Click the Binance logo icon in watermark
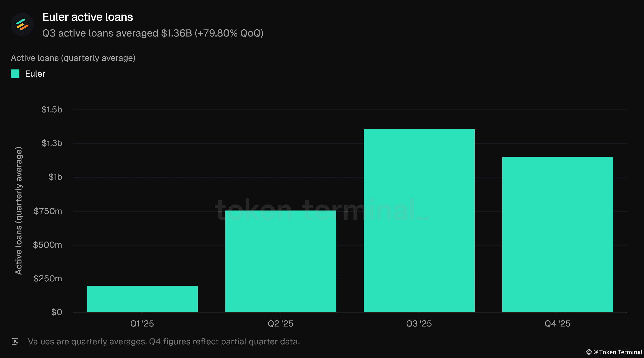The image size is (644, 358). pyautogui.click(x=588, y=352)
